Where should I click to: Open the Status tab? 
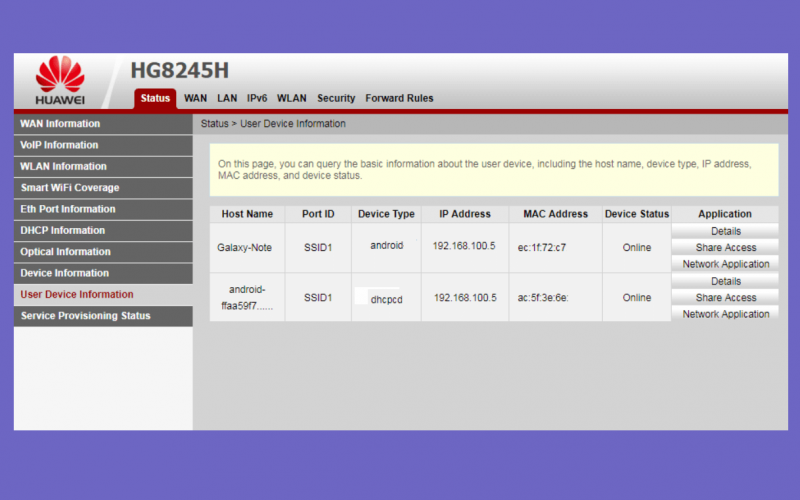click(155, 98)
